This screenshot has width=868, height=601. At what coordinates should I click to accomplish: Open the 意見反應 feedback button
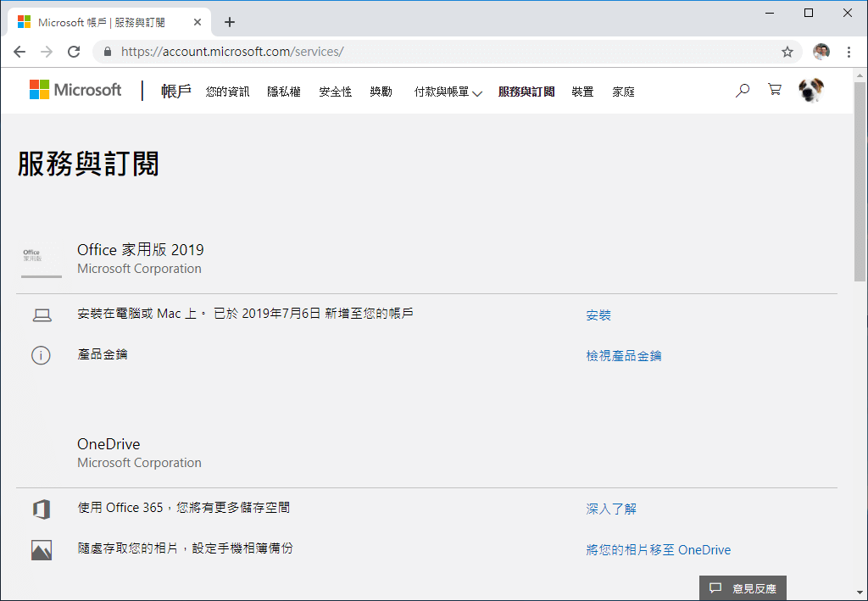pyautogui.click(x=743, y=587)
